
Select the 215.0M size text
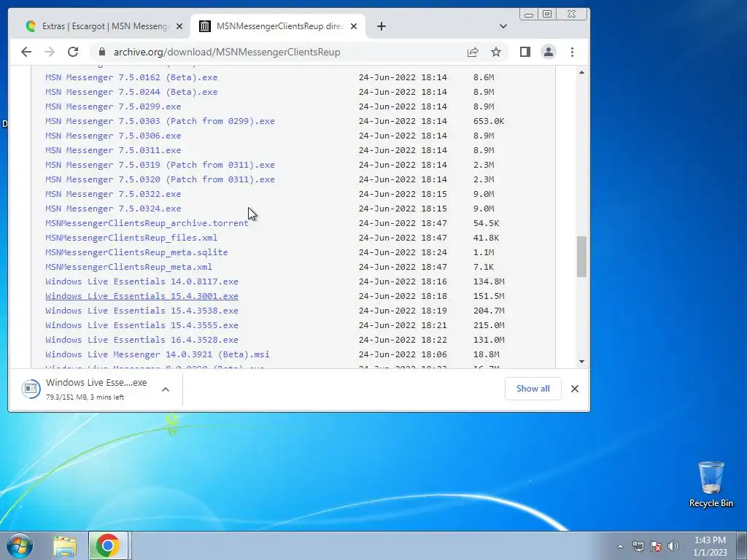[x=488, y=325]
